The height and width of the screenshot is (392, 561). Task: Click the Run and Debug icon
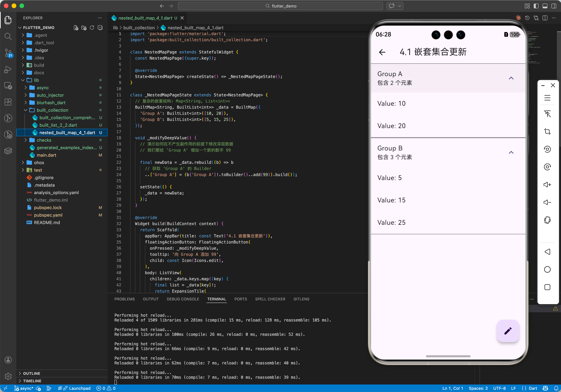pyautogui.click(x=8, y=69)
